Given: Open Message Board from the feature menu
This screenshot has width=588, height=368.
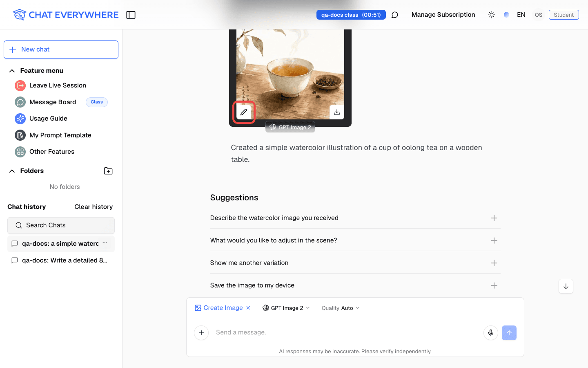Looking at the screenshot, I should click(53, 102).
